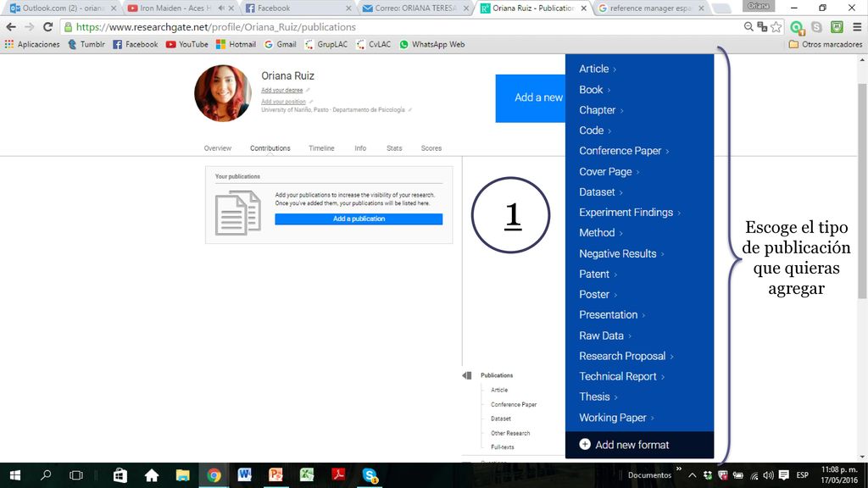868x488 pixels.
Task: Open Windows Store from the taskbar
Action: (120, 475)
